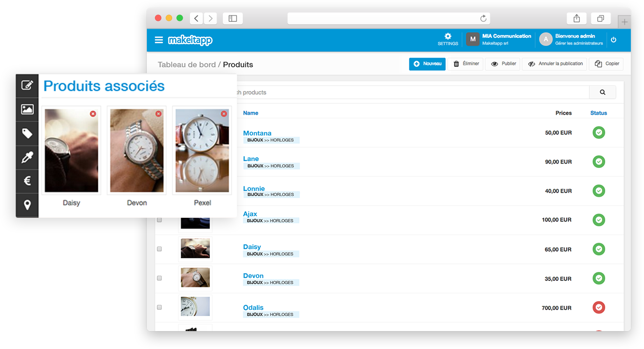Remove Daisy from associated products
Screen dimensions: 644x349
[x=93, y=114]
